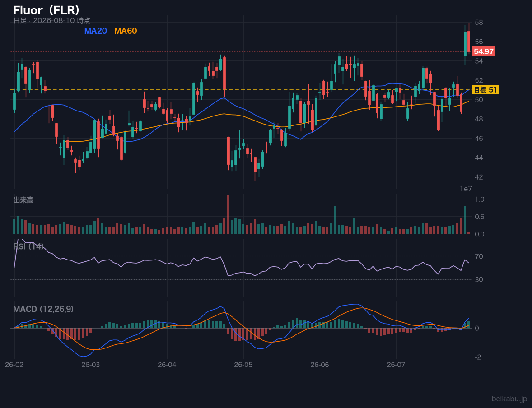Click the 0.5 volume axis label
532x408 pixels.
(480, 217)
